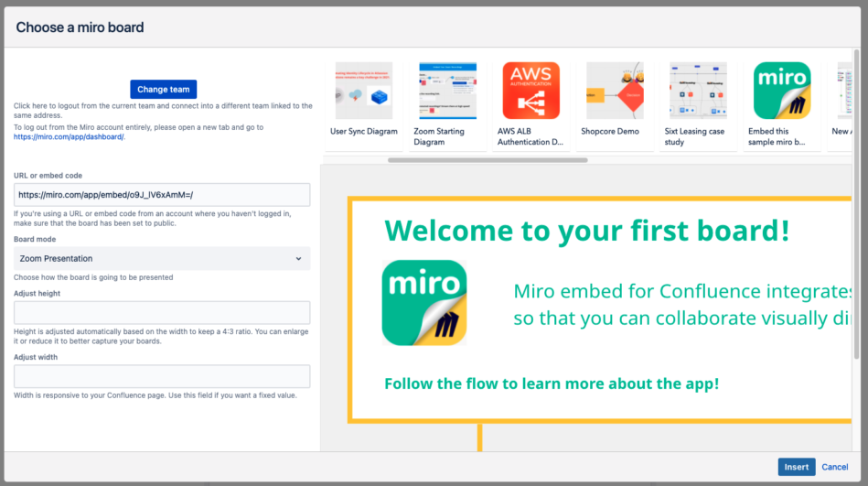Open the Sixt Leasing case study board
This screenshot has height=486, width=868.
[x=698, y=91]
